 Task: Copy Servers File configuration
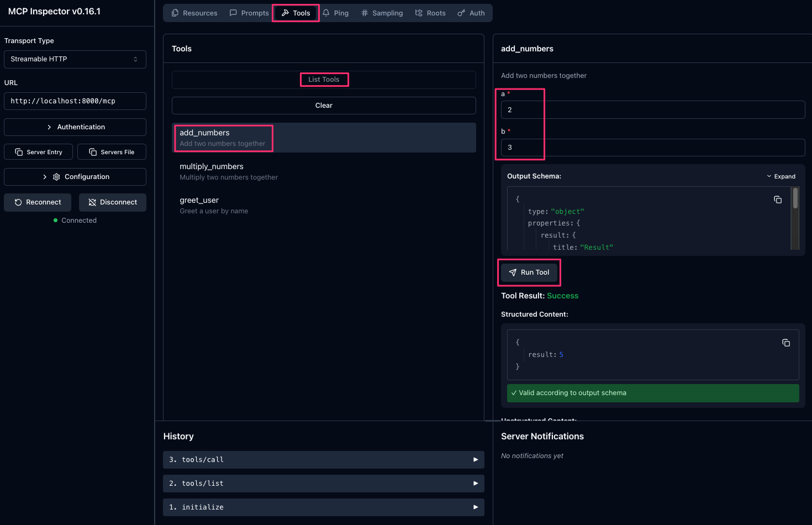tap(112, 152)
